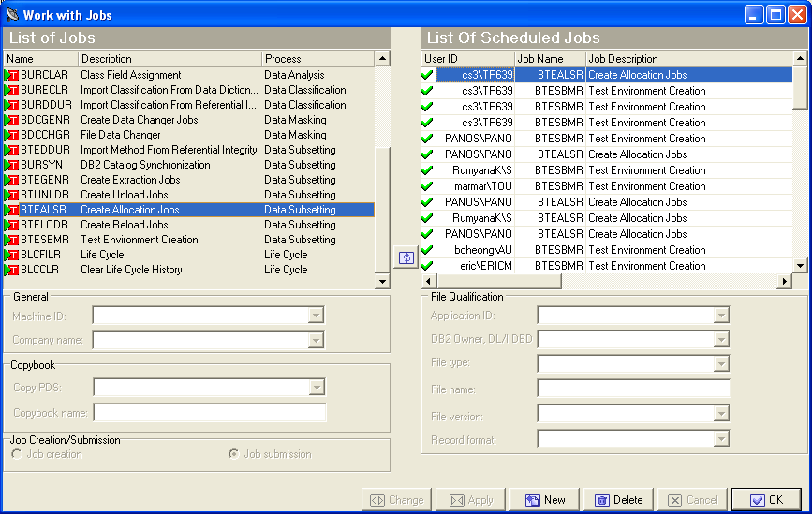Click the red icon beside BURCLAR job

pyautogui.click(x=11, y=75)
